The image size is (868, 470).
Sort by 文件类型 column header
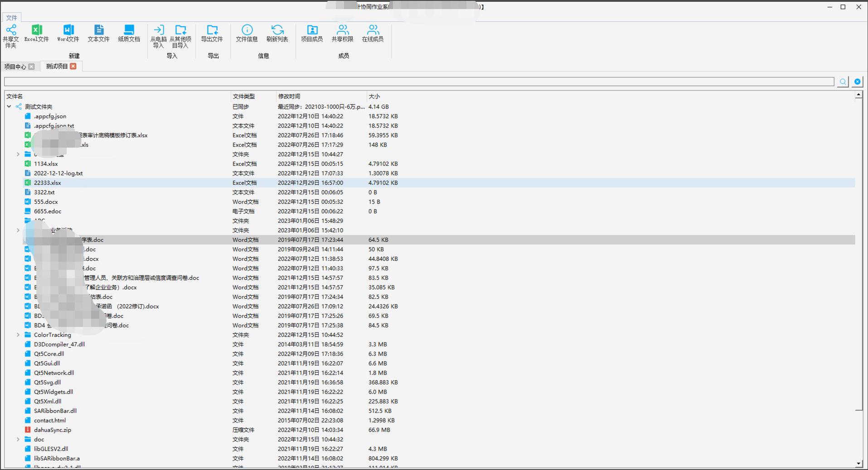[x=253, y=96]
